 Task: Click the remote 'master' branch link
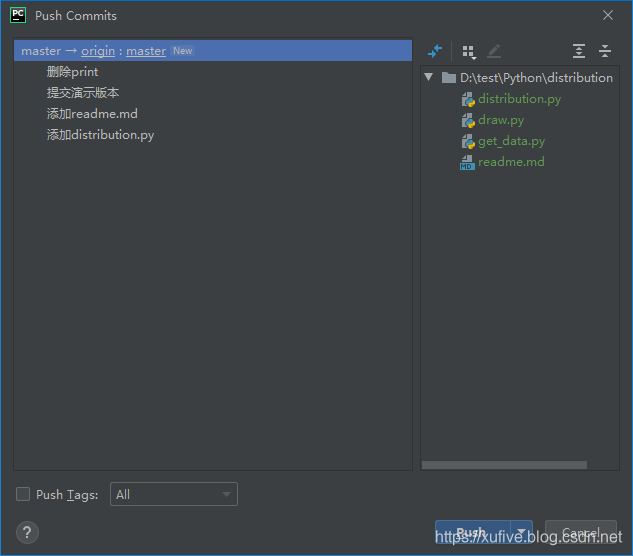pos(146,51)
